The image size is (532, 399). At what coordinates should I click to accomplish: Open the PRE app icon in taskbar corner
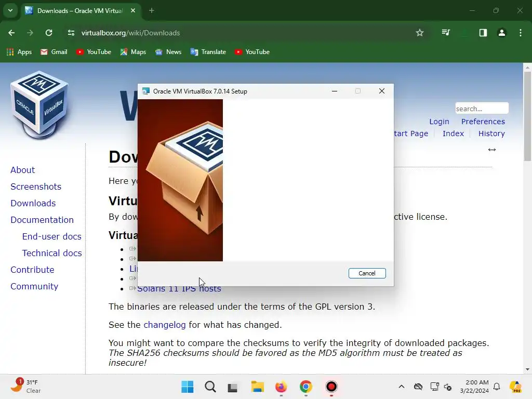[515, 387]
